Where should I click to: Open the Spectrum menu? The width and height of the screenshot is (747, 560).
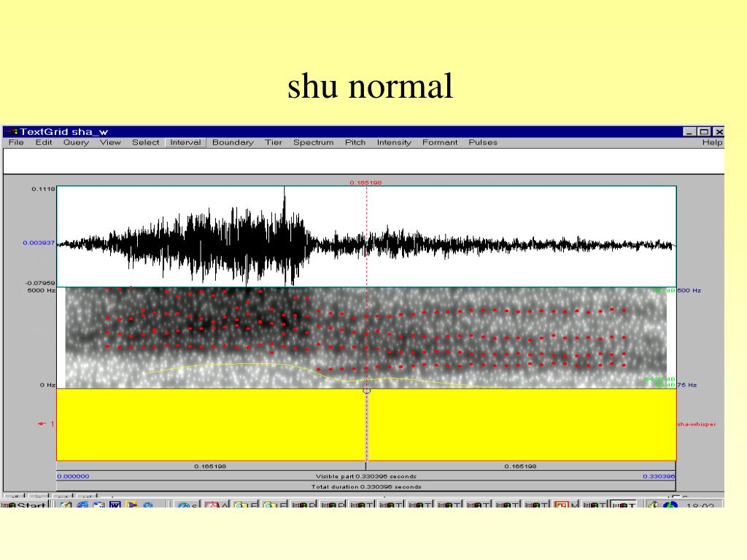coord(314,142)
